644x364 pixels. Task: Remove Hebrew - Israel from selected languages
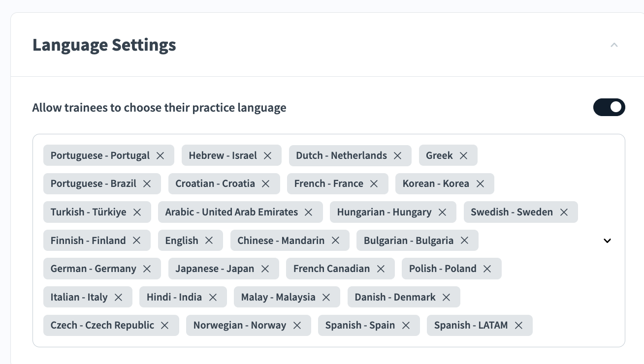point(268,155)
